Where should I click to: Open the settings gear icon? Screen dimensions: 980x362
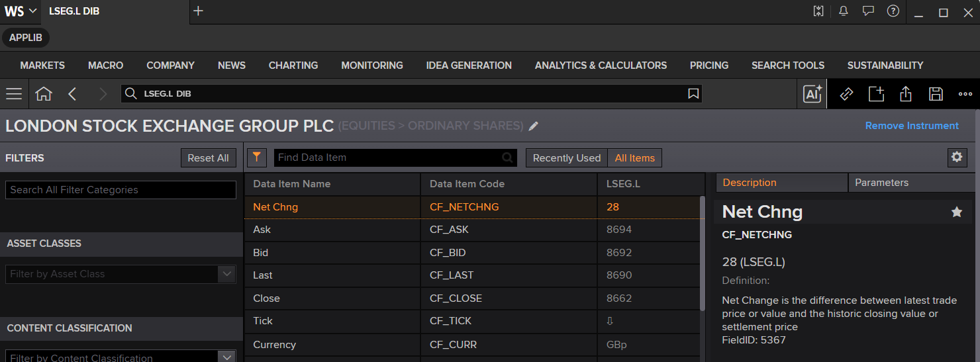coord(957,158)
